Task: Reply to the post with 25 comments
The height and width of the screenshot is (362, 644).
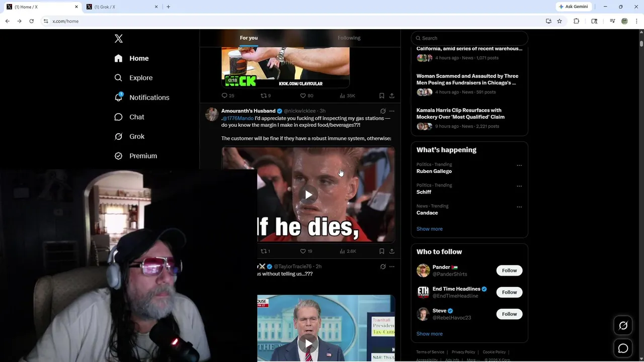Action: [228, 96]
